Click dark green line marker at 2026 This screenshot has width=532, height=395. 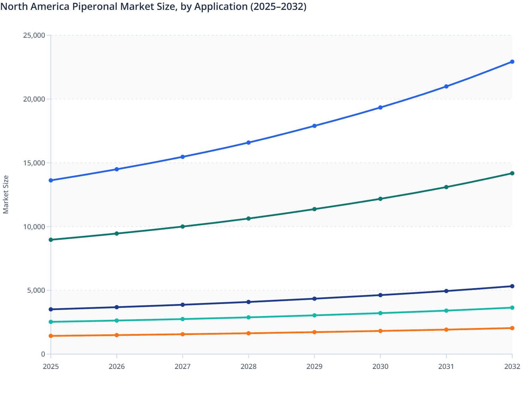click(117, 233)
